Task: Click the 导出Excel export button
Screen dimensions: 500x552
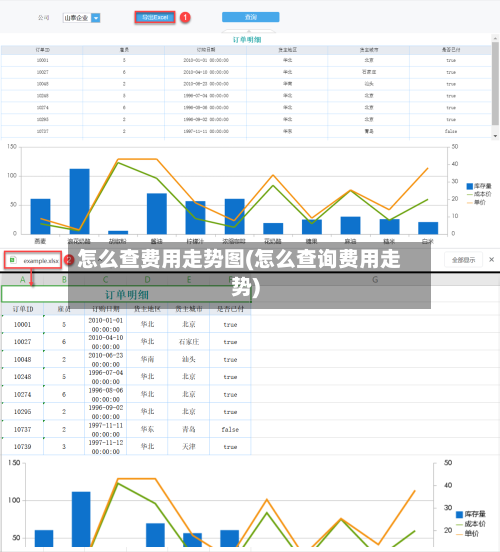Action: 155,17
